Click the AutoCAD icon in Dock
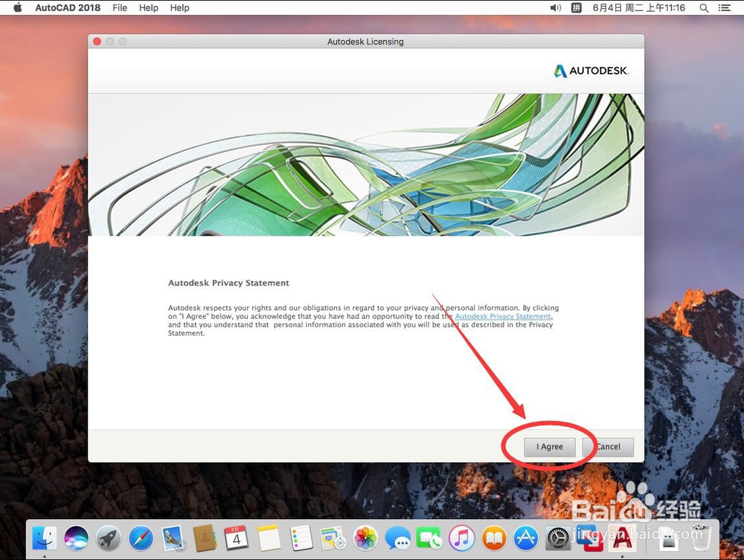744x560 pixels. point(622,538)
